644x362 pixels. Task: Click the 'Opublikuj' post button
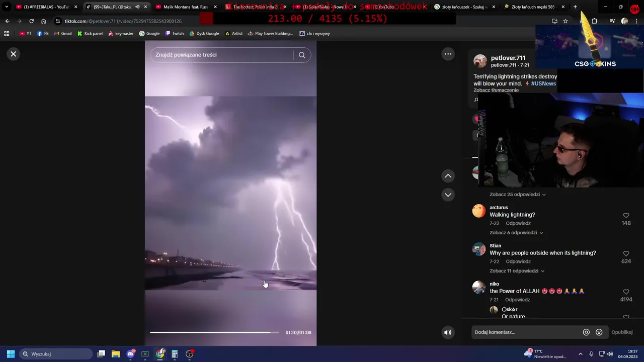coord(622,332)
